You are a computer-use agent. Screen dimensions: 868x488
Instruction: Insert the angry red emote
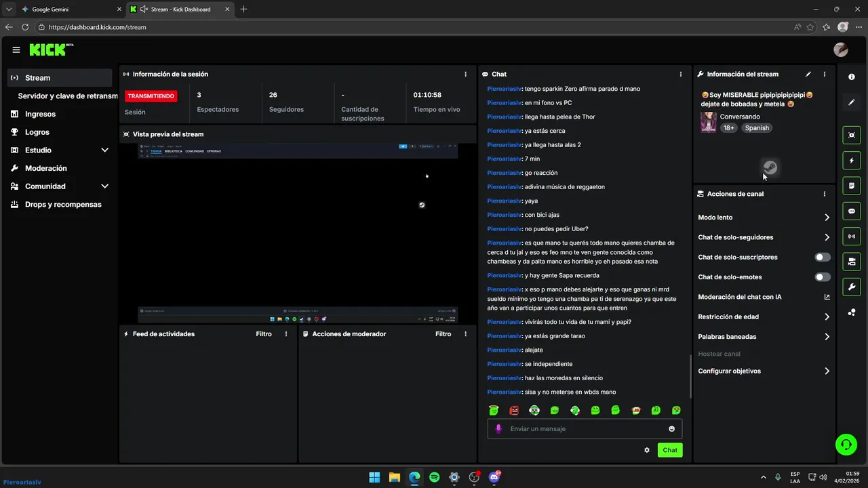click(x=514, y=410)
